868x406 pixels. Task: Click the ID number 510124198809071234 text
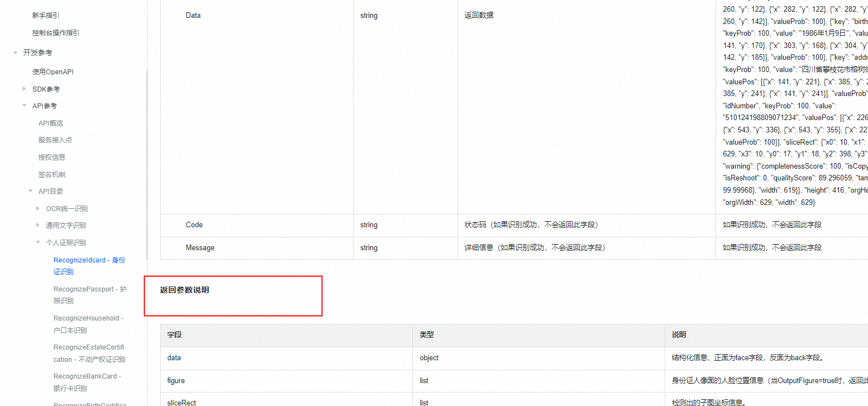(760, 117)
